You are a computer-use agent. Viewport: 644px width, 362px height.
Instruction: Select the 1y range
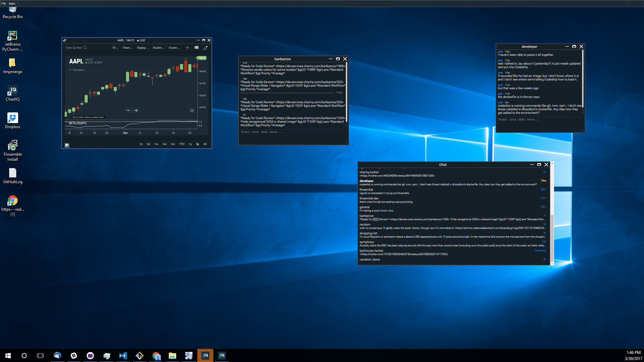pyautogui.click(x=190, y=144)
